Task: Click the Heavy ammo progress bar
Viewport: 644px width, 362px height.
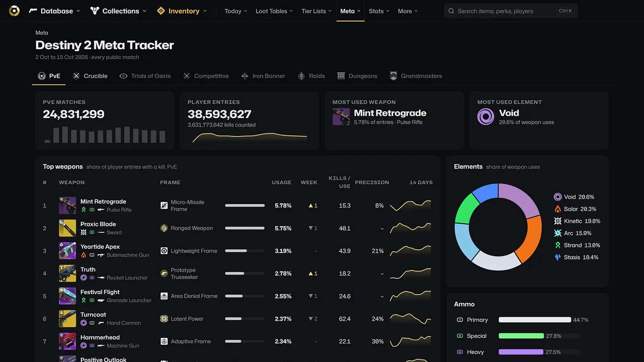Action: [539, 352]
